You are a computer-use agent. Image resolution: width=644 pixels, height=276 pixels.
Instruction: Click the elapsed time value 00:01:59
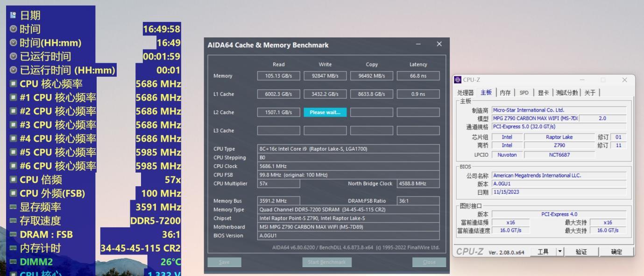tap(162, 57)
